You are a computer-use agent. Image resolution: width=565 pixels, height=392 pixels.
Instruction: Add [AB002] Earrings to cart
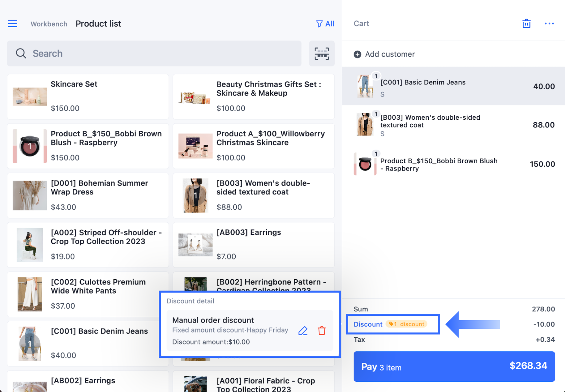(x=88, y=381)
